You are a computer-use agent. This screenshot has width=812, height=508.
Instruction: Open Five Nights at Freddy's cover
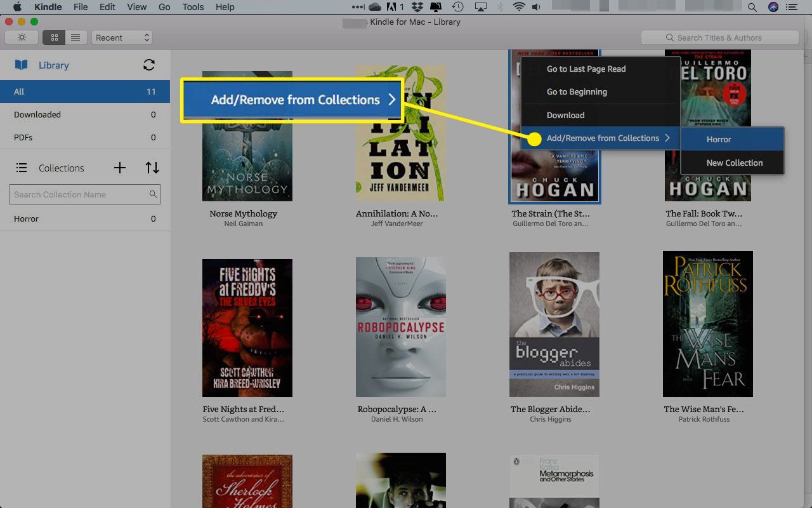click(247, 328)
